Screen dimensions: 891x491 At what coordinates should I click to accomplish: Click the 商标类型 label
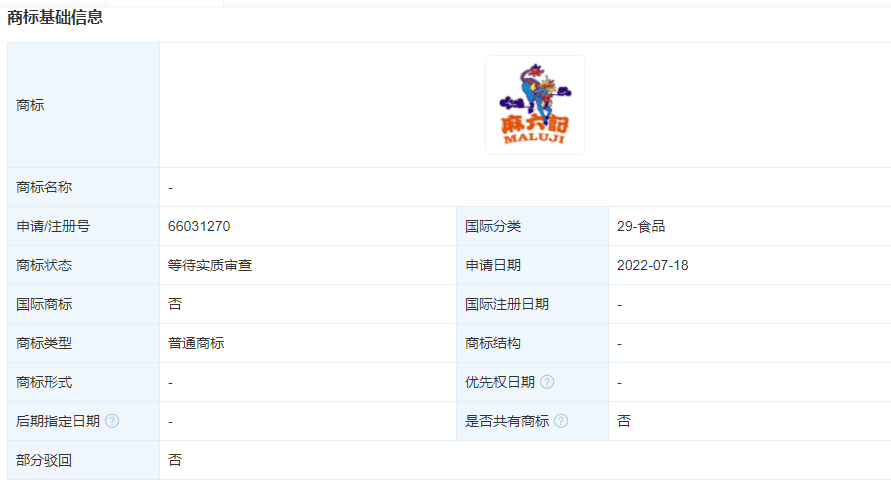click(x=44, y=343)
